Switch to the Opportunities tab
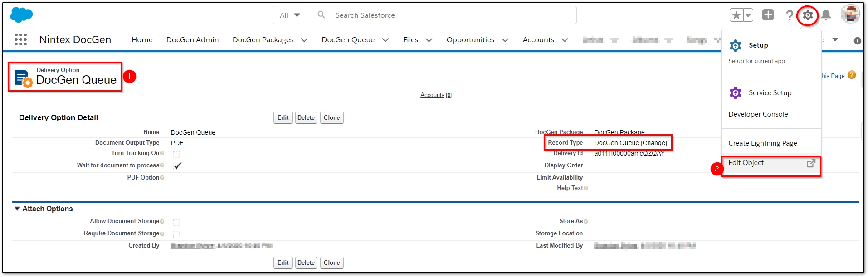This screenshot has height=277, width=868. (x=470, y=40)
